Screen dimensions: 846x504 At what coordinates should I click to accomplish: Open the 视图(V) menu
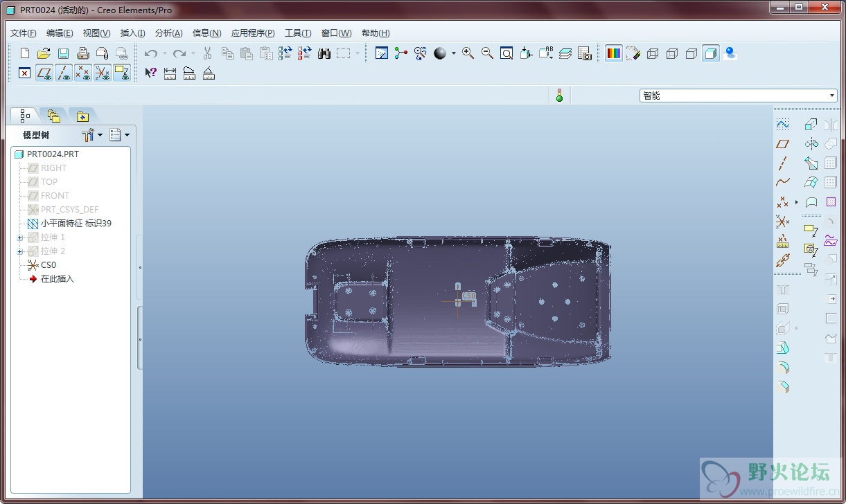click(96, 33)
